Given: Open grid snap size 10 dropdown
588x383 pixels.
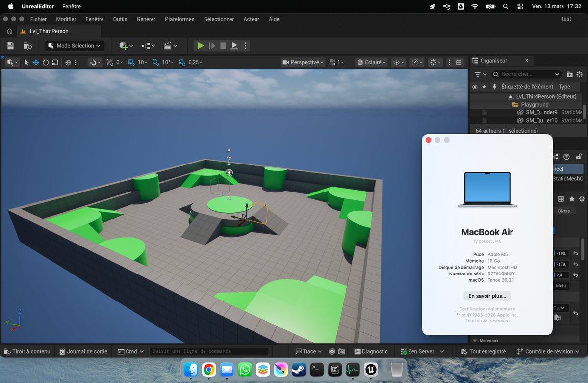Looking at the screenshot, I should 143,62.
